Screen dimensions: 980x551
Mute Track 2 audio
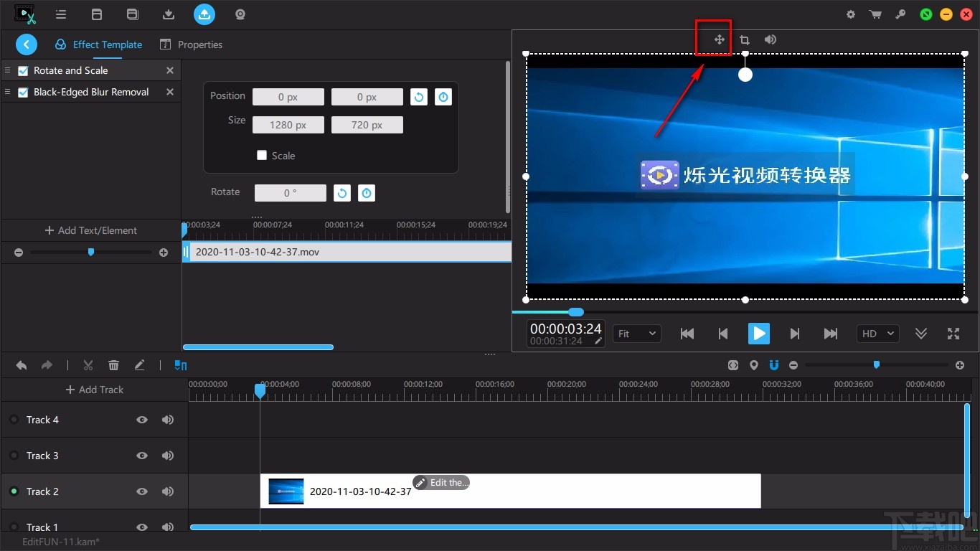pyautogui.click(x=168, y=491)
